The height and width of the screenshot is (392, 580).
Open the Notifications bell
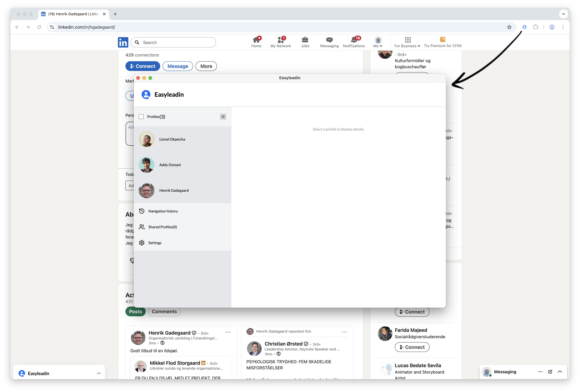(354, 42)
